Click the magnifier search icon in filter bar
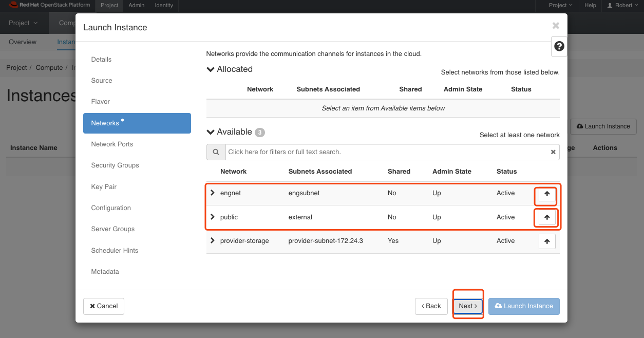The height and width of the screenshot is (338, 644). coord(216,152)
